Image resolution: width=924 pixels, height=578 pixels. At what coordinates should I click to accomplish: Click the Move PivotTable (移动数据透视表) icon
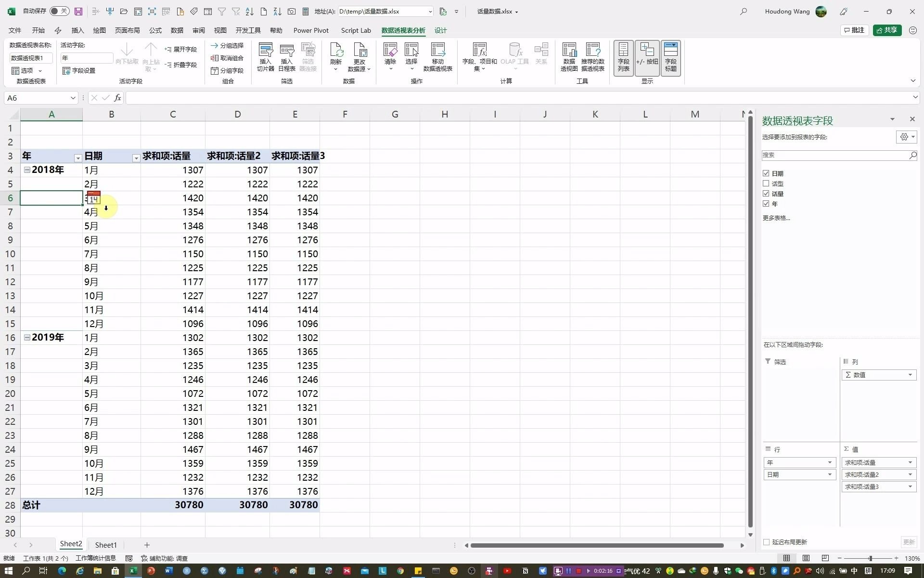click(437, 51)
